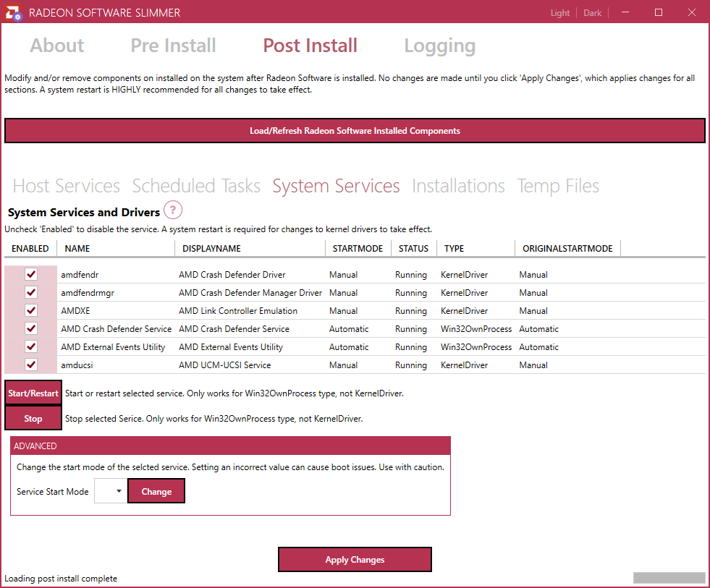Sort by the ENABLED column header
The height and width of the screenshot is (588, 710).
(30, 249)
